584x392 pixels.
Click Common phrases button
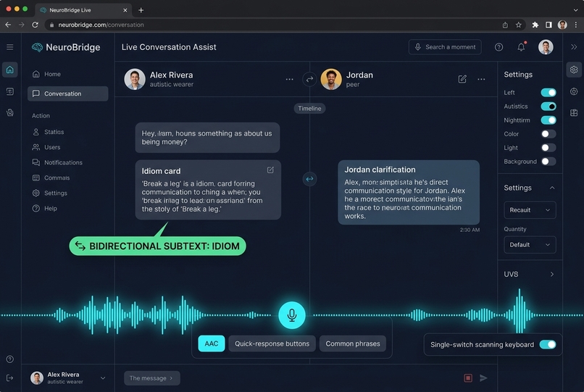coord(353,343)
